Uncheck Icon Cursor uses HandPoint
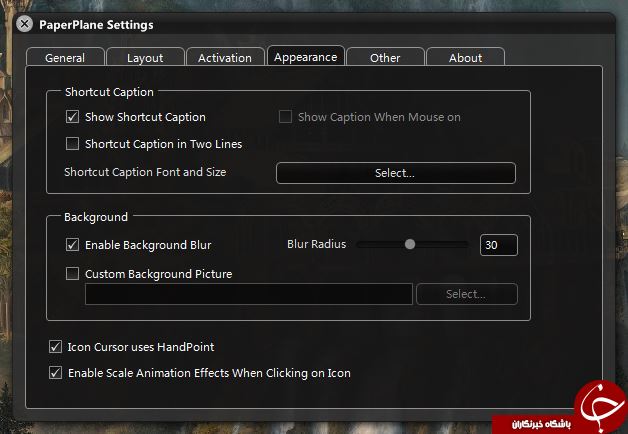 (x=55, y=347)
